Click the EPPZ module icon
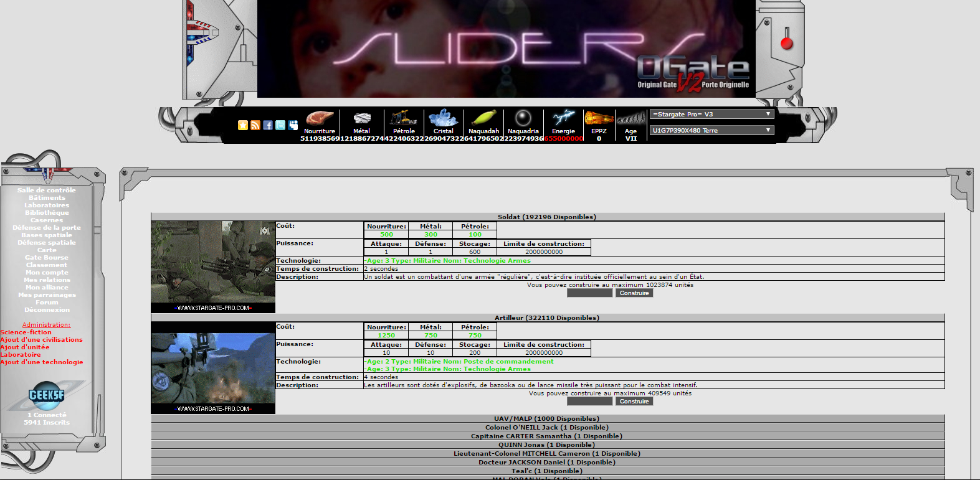The width and height of the screenshot is (980, 480). tap(599, 118)
